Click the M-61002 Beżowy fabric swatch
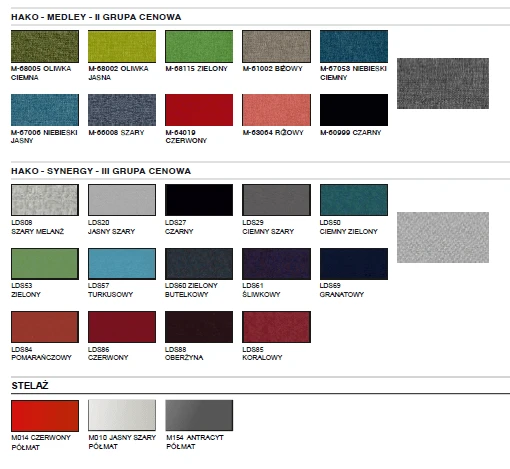Image resolution: width=510 pixels, height=469 pixels. coord(276,46)
